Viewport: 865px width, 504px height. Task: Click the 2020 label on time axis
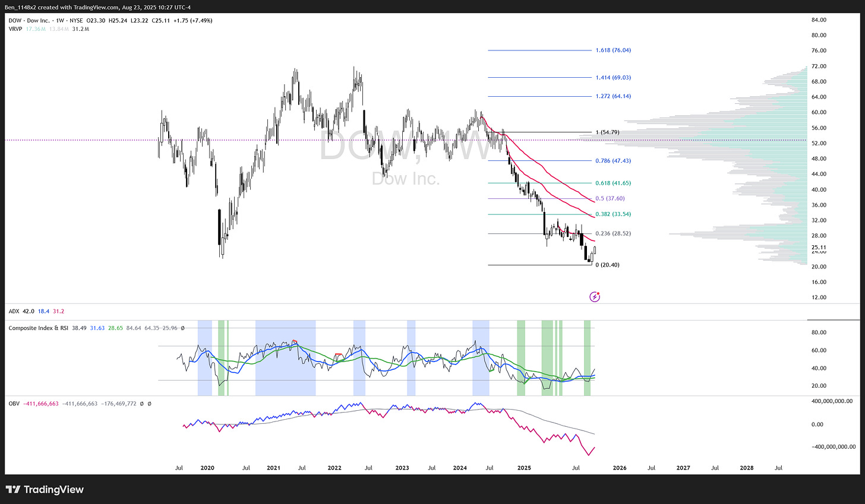pyautogui.click(x=207, y=468)
